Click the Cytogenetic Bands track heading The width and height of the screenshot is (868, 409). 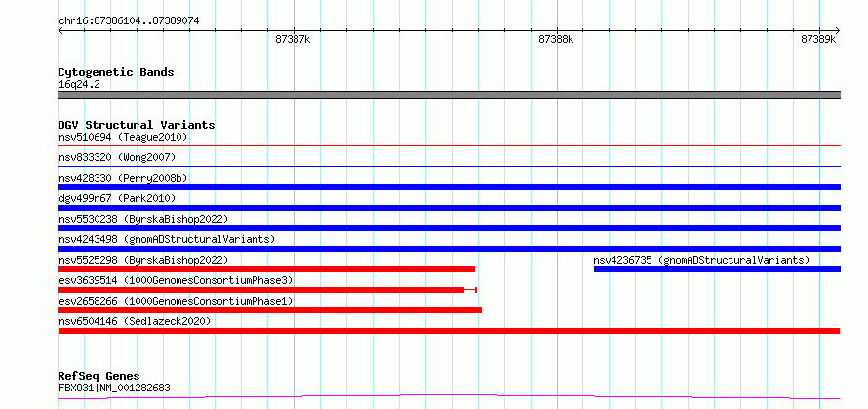pos(116,72)
